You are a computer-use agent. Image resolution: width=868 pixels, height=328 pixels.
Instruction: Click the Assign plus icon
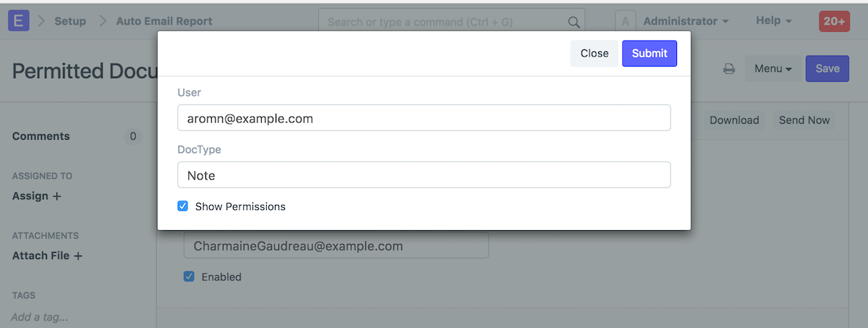pyautogui.click(x=57, y=196)
